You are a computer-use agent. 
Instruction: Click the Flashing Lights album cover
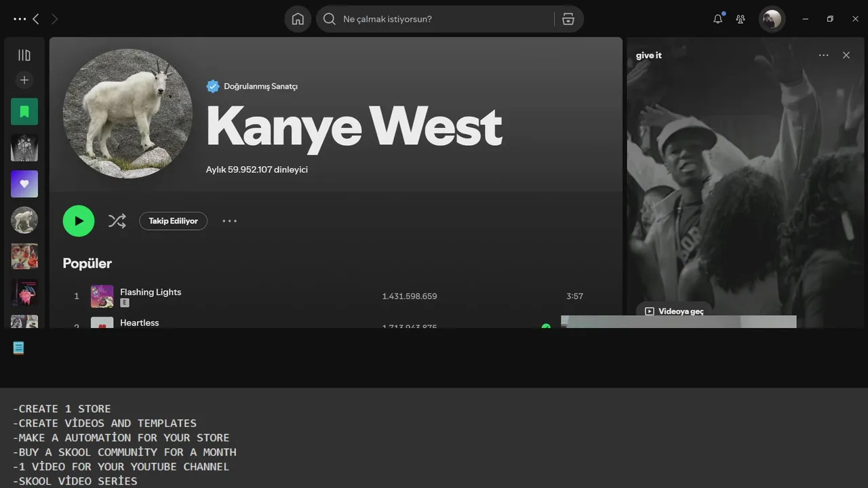point(102,296)
